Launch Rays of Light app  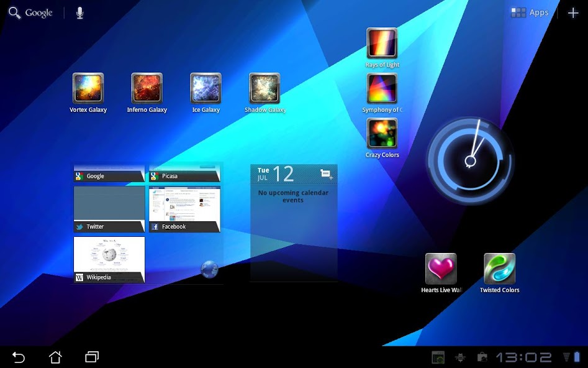coord(382,44)
